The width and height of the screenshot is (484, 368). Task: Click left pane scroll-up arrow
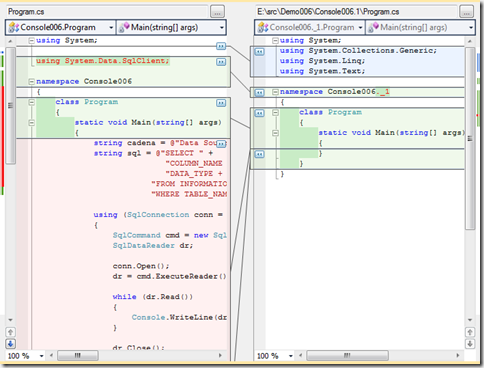pyautogui.click(x=10, y=41)
